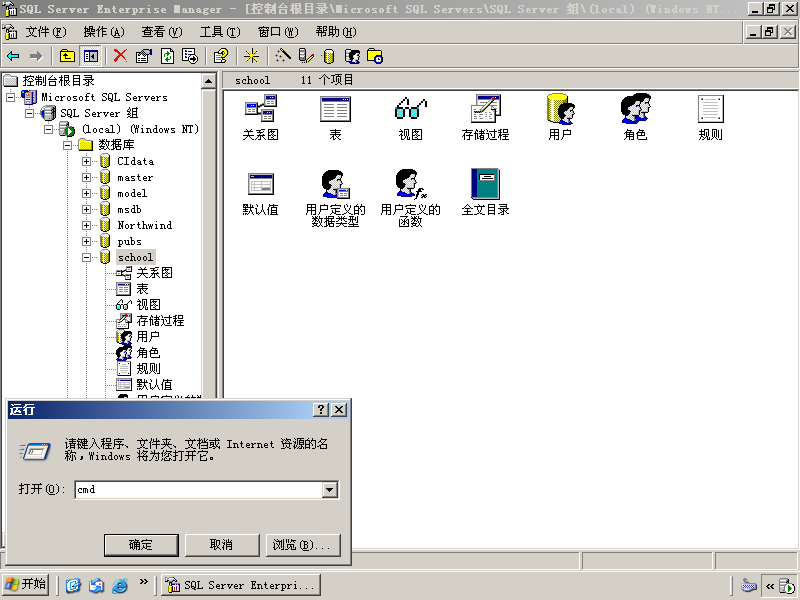Open the 打开 combo box dropdown arrow
800x600 pixels.
click(x=330, y=490)
